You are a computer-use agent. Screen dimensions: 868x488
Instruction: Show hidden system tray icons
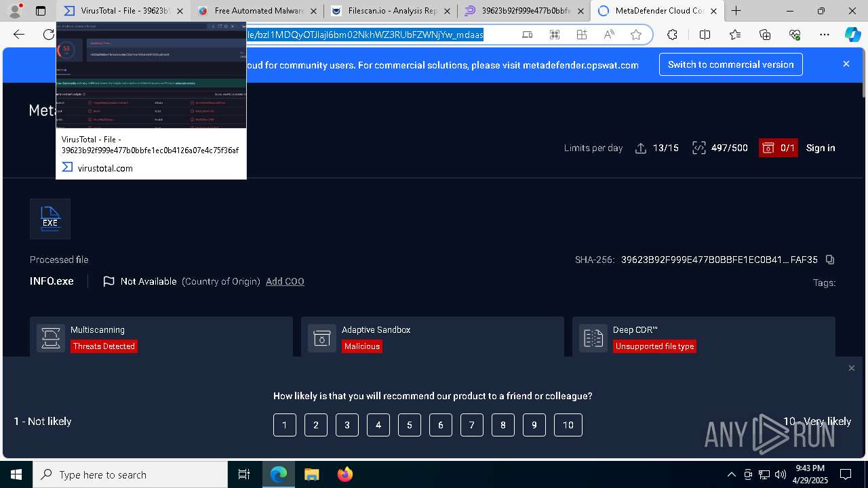coord(731,474)
